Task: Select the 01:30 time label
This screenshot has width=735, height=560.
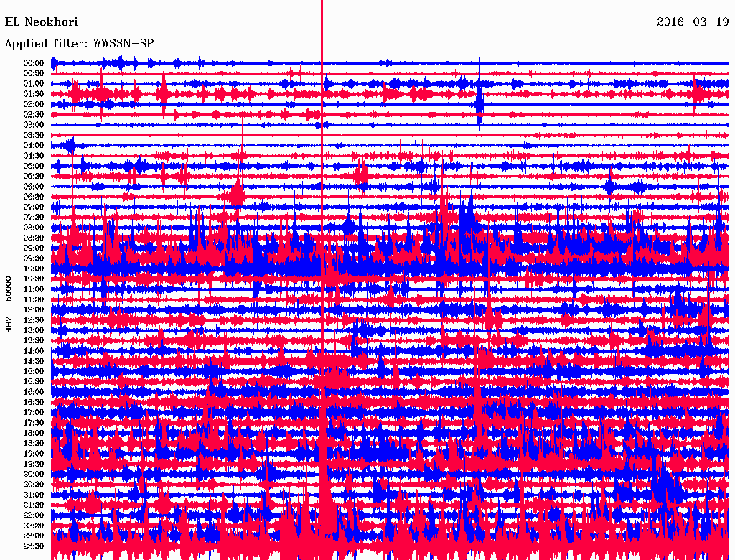Action: (34, 94)
